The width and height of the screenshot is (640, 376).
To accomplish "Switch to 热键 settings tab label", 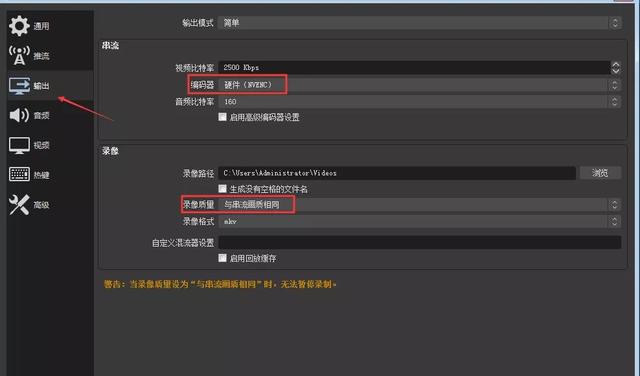I will click(x=41, y=175).
